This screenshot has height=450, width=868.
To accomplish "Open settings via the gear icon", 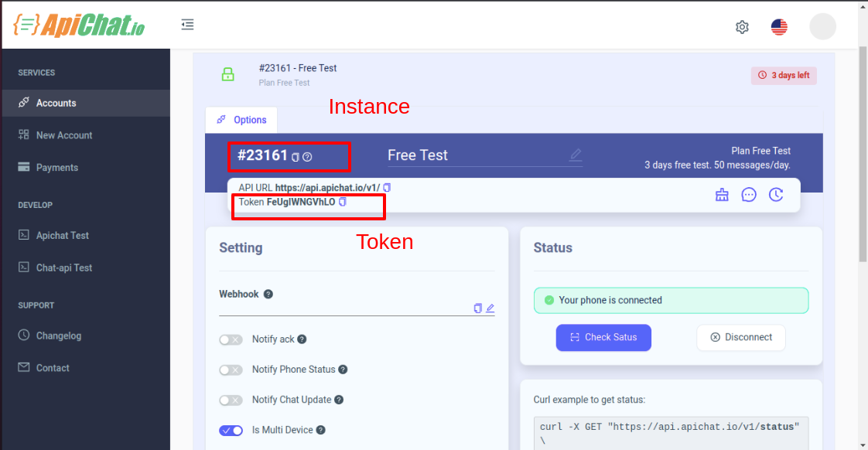I will point(743,26).
